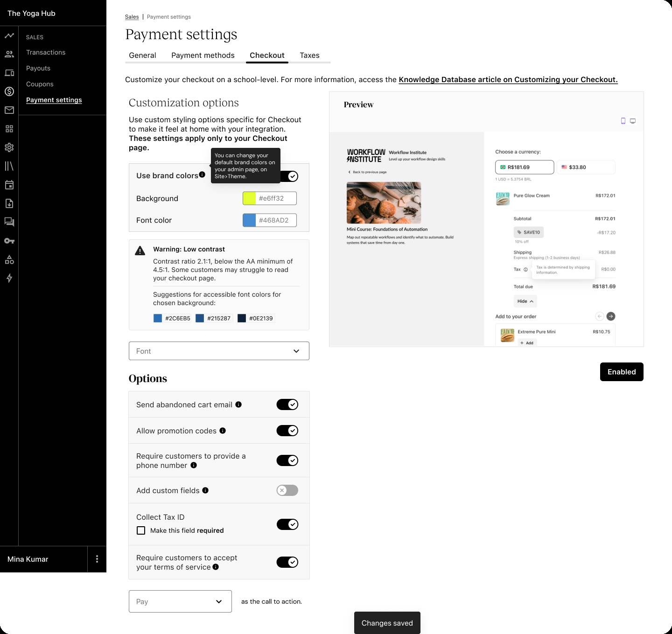This screenshot has width=672, height=634.
Task: Select the Checkout tab
Action: (267, 55)
